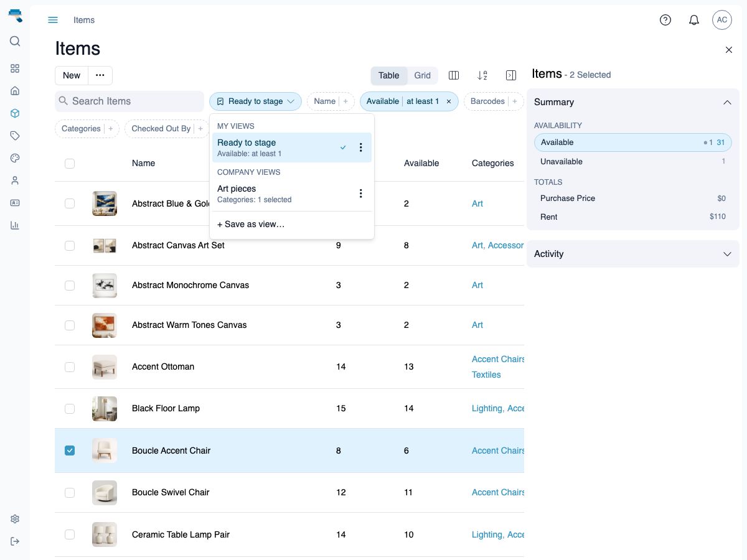Open the AC user avatar menu
This screenshot has height=560, width=747.
[x=722, y=20]
